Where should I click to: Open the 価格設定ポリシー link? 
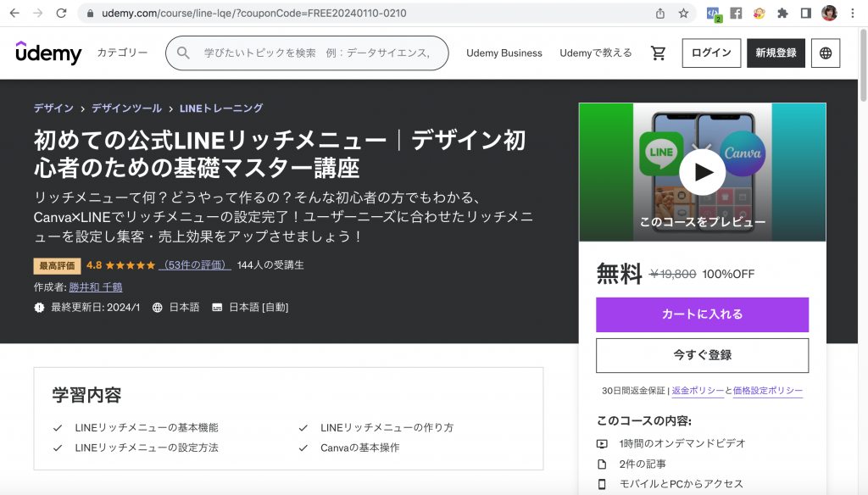click(767, 391)
